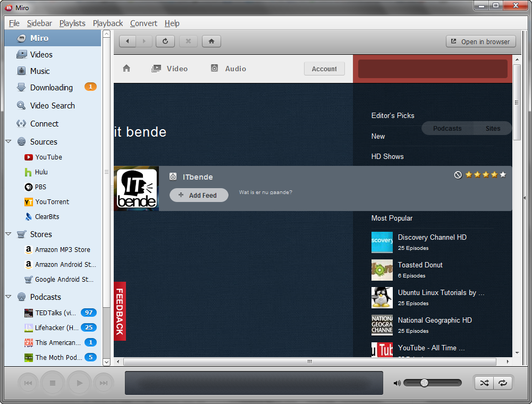Image resolution: width=532 pixels, height=404 pixels.
Task: Adjust the volume slider knob
Action: tap(424, 383)
